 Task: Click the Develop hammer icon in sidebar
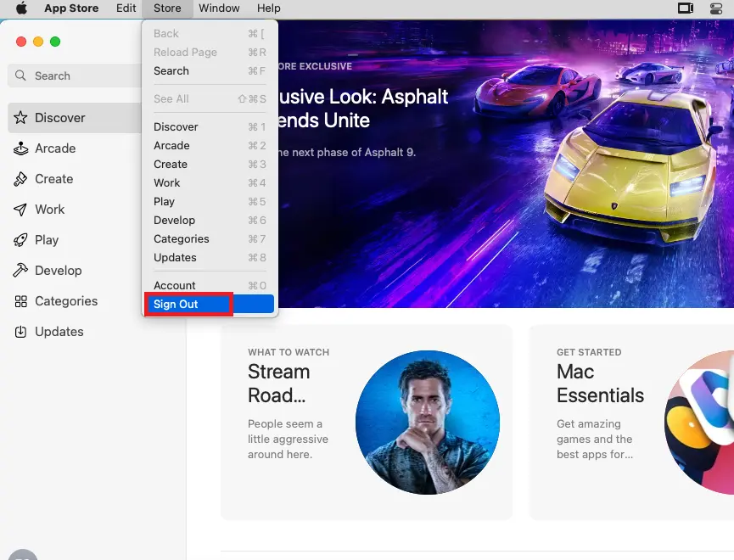(x=20, y=271)
